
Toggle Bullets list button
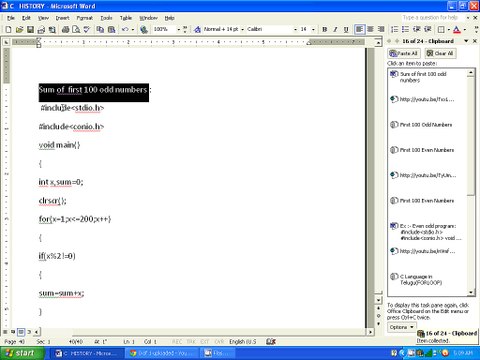tap(406, 29)
